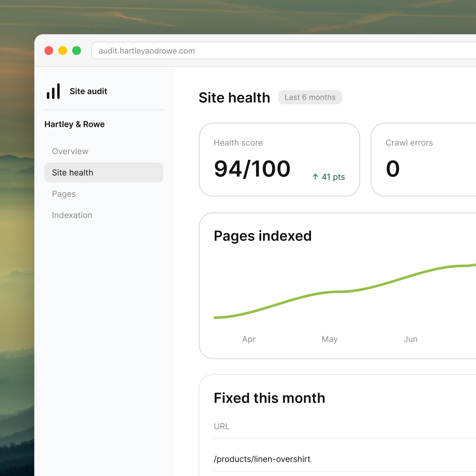Click the Pages indexed chart heading
The height and width of the screenshot is (476, 476).
pos(263,236)
